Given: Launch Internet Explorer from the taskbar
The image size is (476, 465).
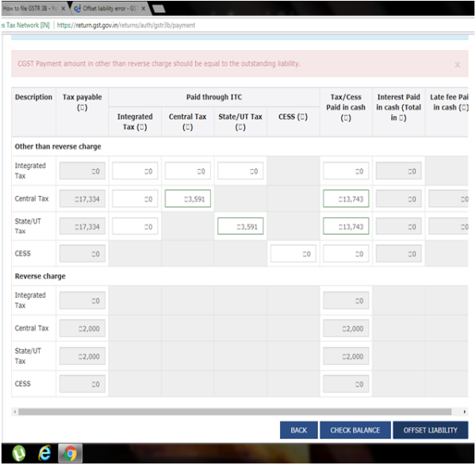Looking at the screenshot, I should tap(44, 453).
